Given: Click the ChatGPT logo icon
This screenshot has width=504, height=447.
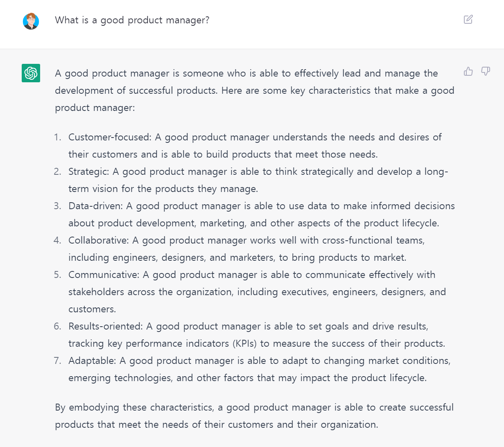Looking at the screenshot, I should point(31,73).
